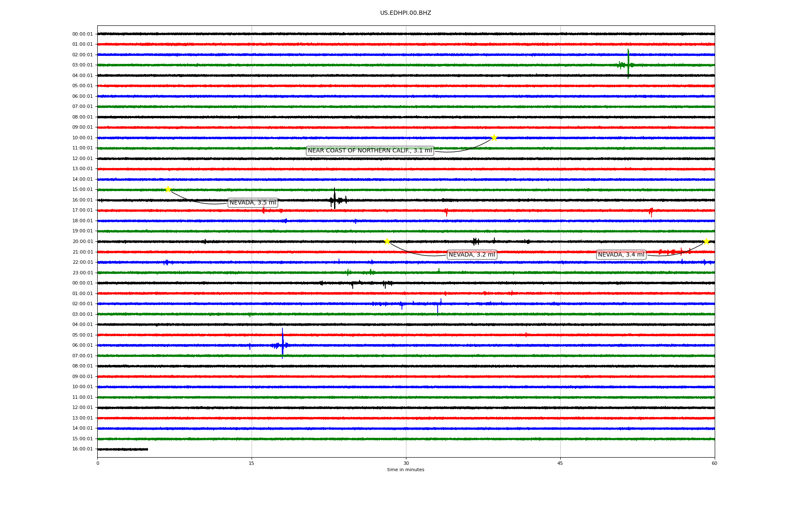Click the NEVADA, 3.5 ml annotation
812x508 pixels.
[252, 203]
